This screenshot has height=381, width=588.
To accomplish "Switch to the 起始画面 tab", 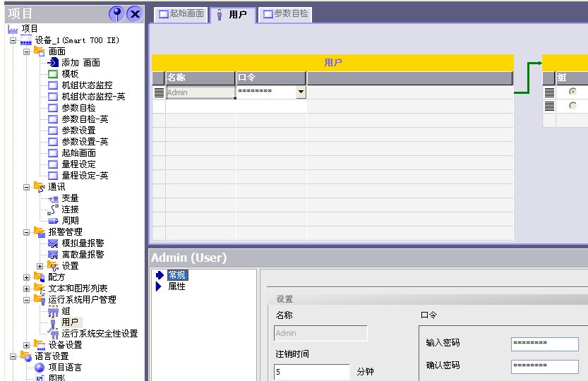I will (181, 14).
